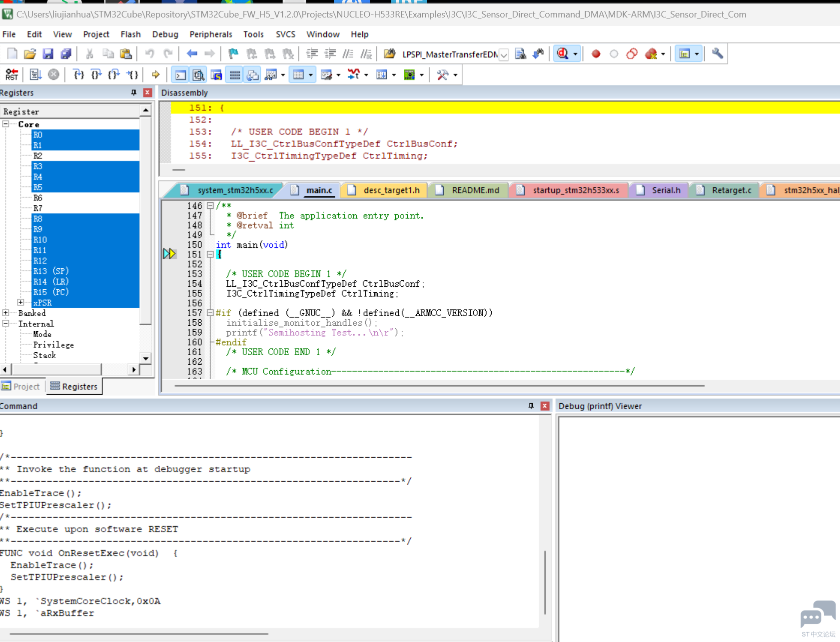Image resolution: width=840 pixels, height=642 pixels.
Task: Expand the find text combo box
Action: tap(504, 54)
